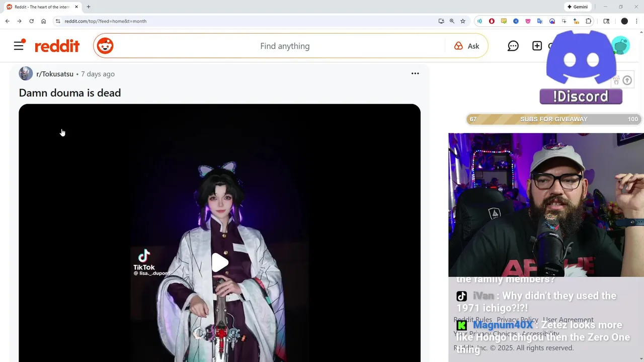Open the blue circular extension icon
The image size is (644, 362).
click(x=516, y=21)
